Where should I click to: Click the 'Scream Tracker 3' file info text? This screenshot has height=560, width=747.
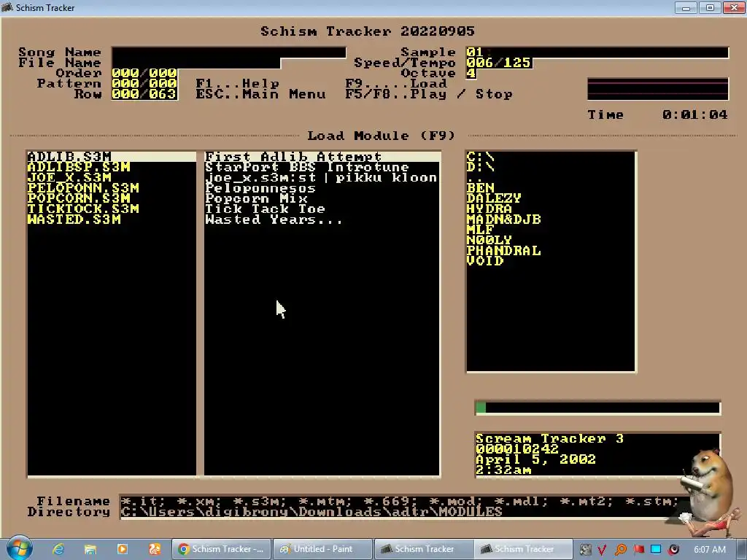549,438
